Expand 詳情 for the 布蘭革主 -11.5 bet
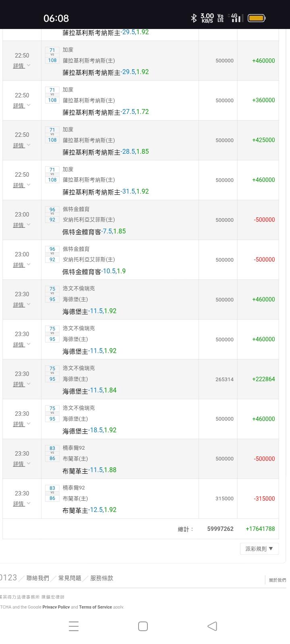The image size is (290, 644). tap(22, 464)
